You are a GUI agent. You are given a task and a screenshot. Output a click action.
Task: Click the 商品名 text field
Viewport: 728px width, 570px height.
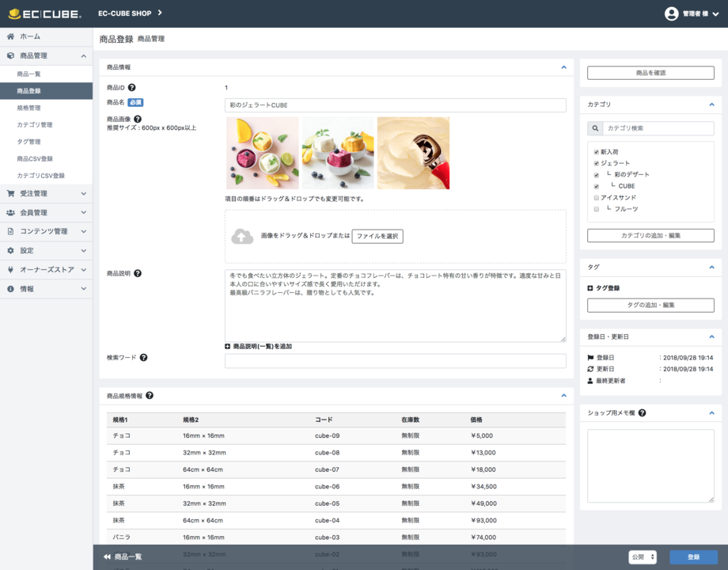396,105
